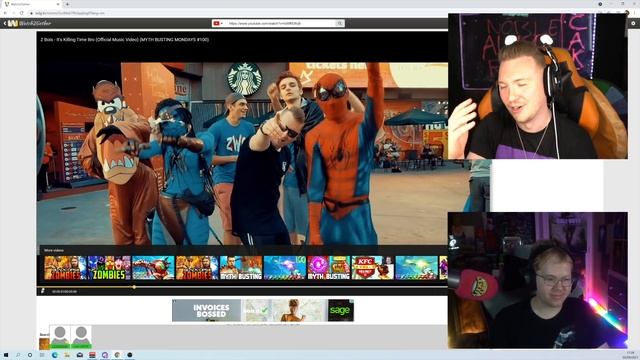Viewport: 640px width, 360px height.
Task: Click the back arrow beside Watch2Gether logo
Action: [4, 23]
